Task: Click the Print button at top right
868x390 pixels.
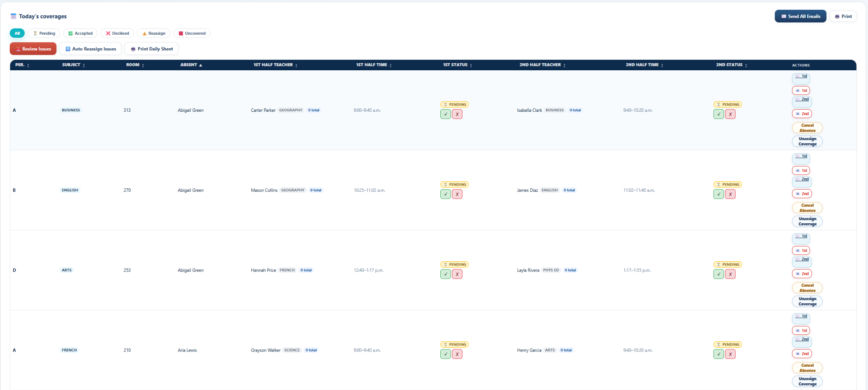Action: click(843, 17)
